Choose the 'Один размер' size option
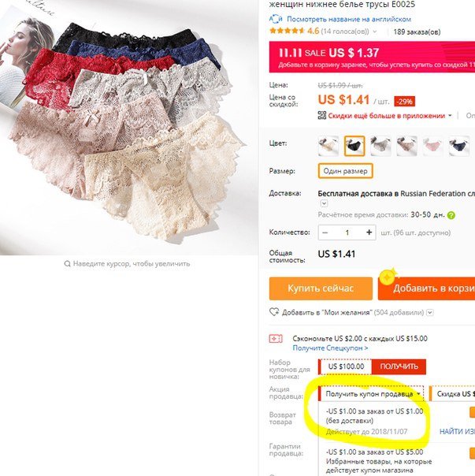The height and width of the screenshot is (476, 475). [345, 171]
